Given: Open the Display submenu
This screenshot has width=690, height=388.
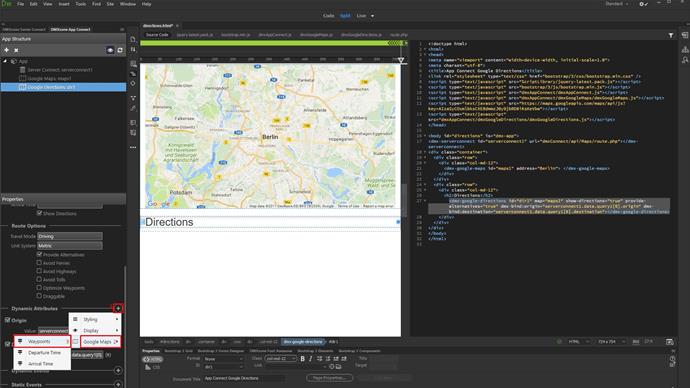Looking at the screenshot, I should (95, 330).
